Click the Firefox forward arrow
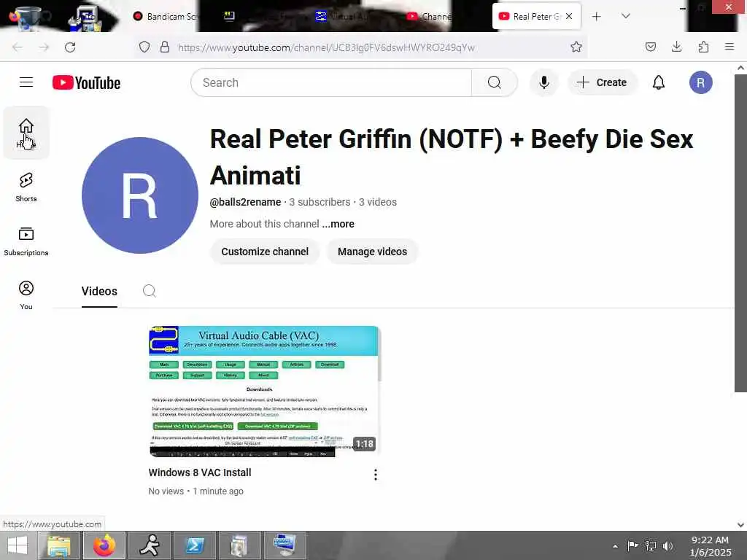Screen dimensions: 747x560 44,47
